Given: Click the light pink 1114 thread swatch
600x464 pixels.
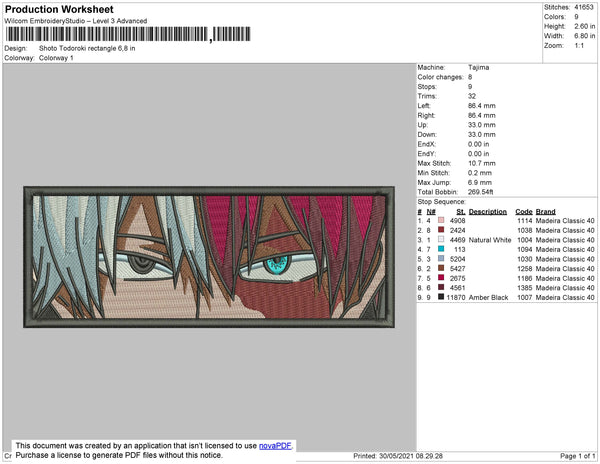Looking at the screenshot, I should pyautogui.click(x=441, y=220).
